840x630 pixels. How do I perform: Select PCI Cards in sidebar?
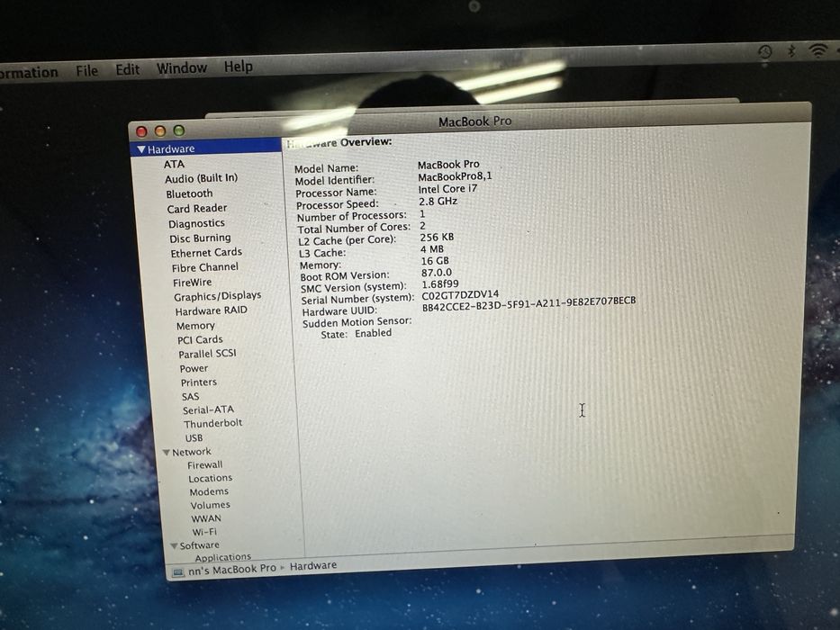(x=200, y=339)
